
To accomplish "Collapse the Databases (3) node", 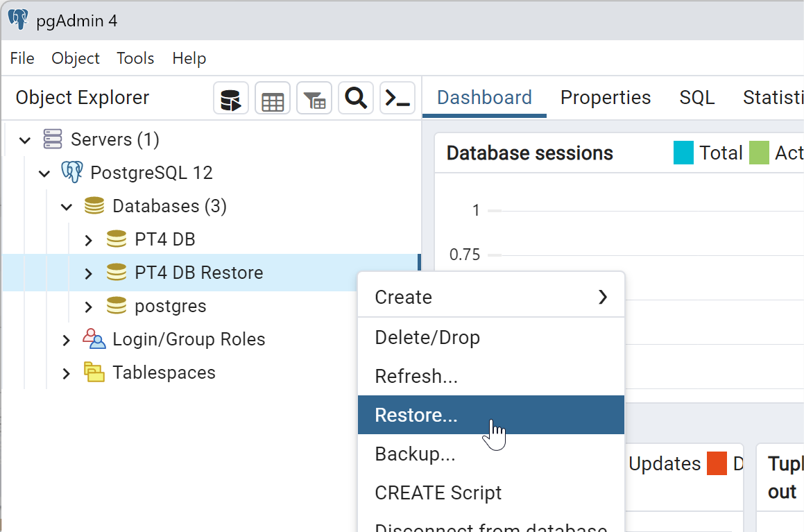I will pyautogui.click(x=67, y=207).
